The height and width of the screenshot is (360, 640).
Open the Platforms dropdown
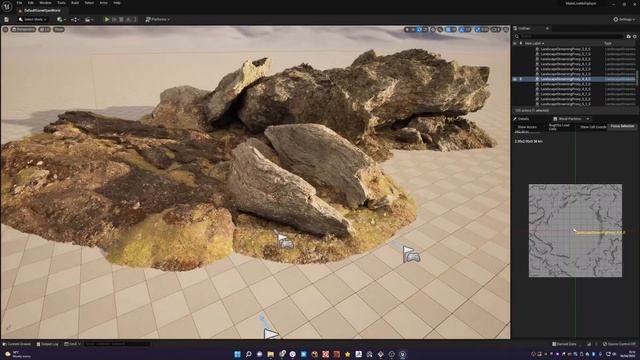click(x=158, y=19)
